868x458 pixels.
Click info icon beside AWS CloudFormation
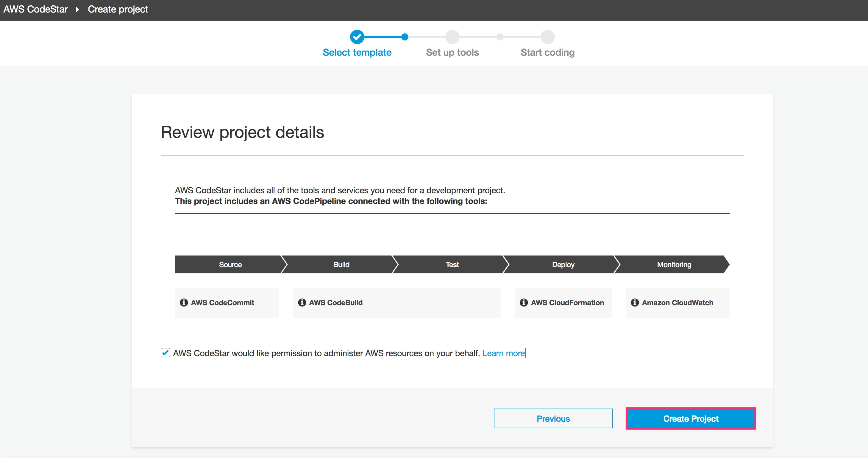pyautogui.click(x=524, y=302)
